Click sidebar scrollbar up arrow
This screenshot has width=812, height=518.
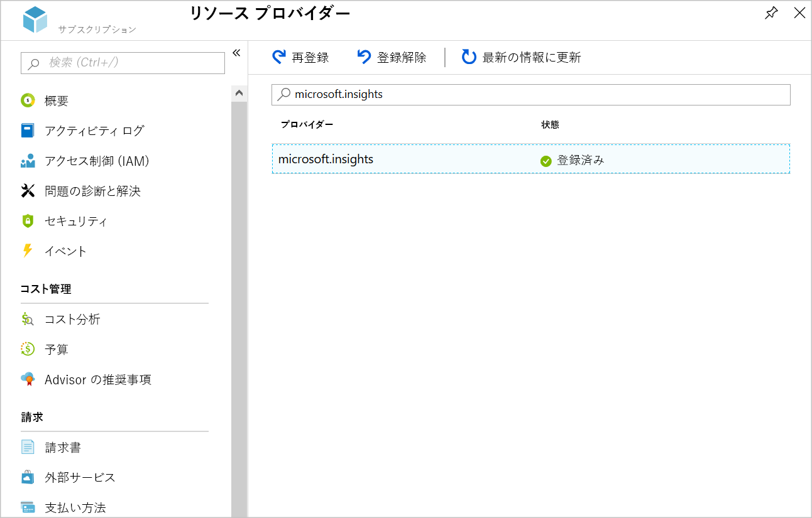click(x=239, y=94)
